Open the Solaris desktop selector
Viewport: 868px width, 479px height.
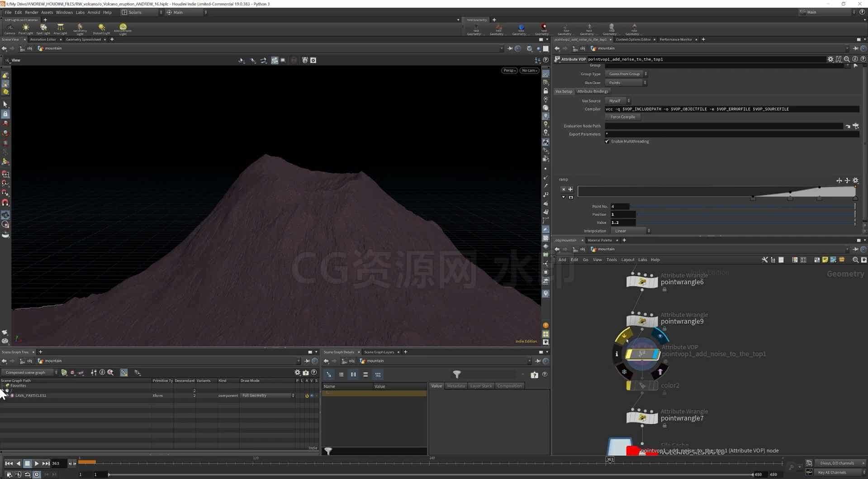tap(142, 12)
